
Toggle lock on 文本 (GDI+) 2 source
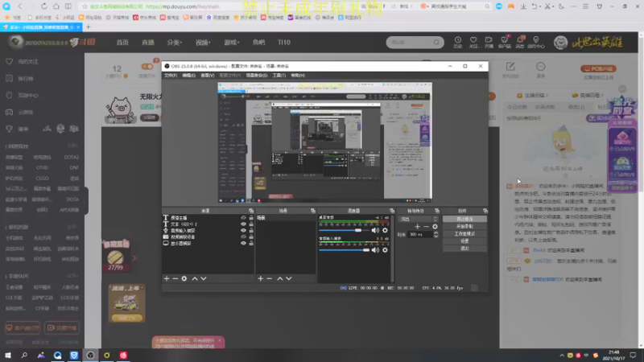coord(251,224)
